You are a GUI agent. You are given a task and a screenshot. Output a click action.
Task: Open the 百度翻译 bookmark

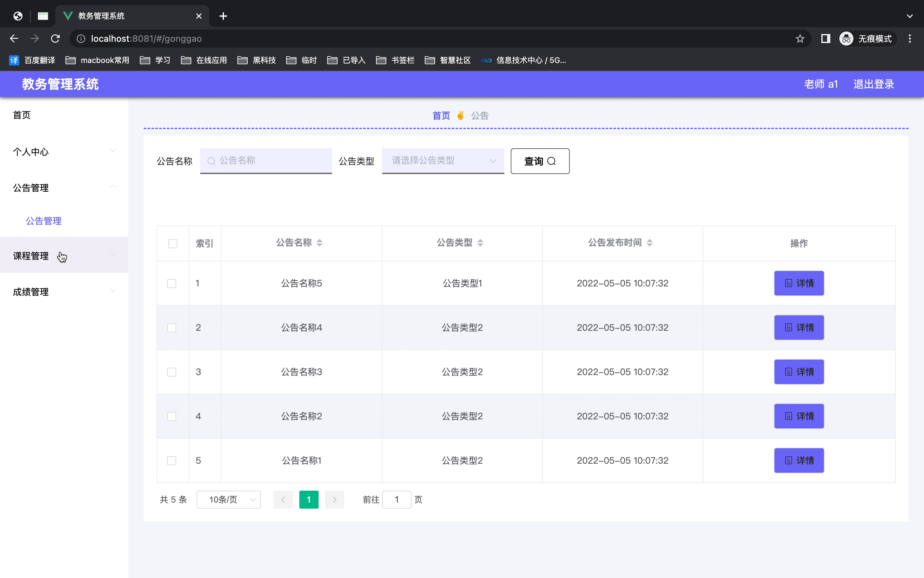point(32,60)
